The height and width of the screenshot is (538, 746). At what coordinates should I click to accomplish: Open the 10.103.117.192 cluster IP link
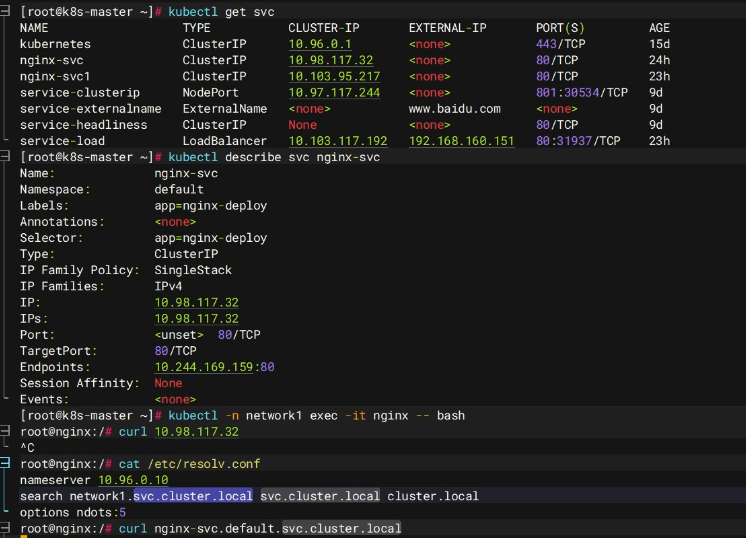[338, 141]
